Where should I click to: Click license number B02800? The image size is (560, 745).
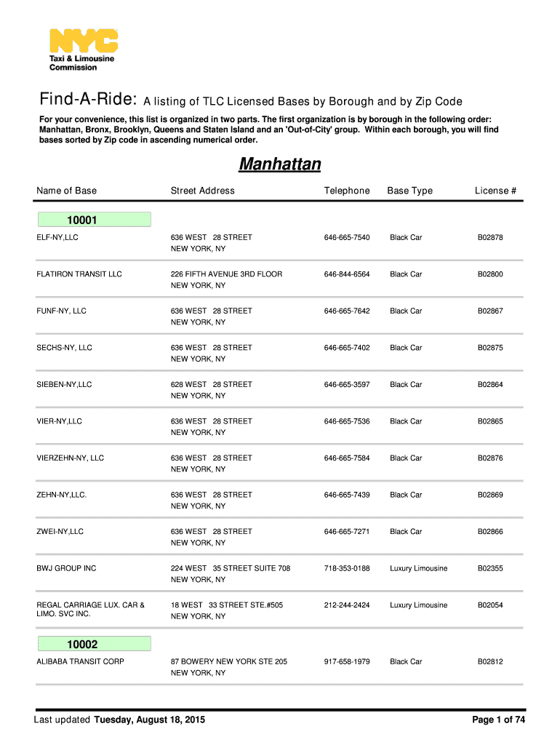pyautogui.click(x=490, y=274)
